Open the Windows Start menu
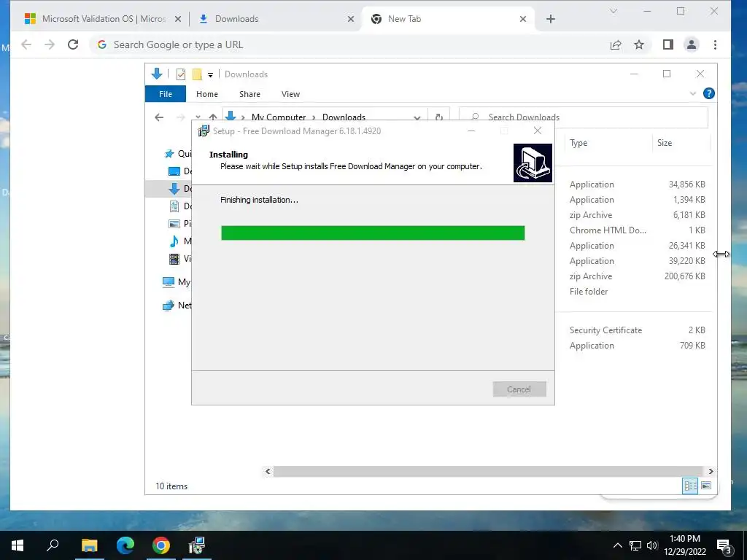 (x=18, y=545)
